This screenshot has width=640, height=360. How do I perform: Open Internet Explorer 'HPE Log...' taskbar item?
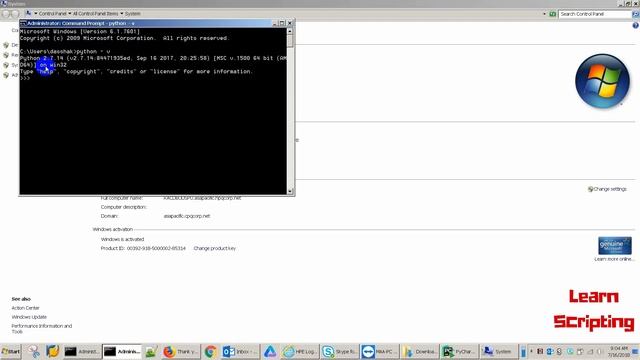(300, 351)
